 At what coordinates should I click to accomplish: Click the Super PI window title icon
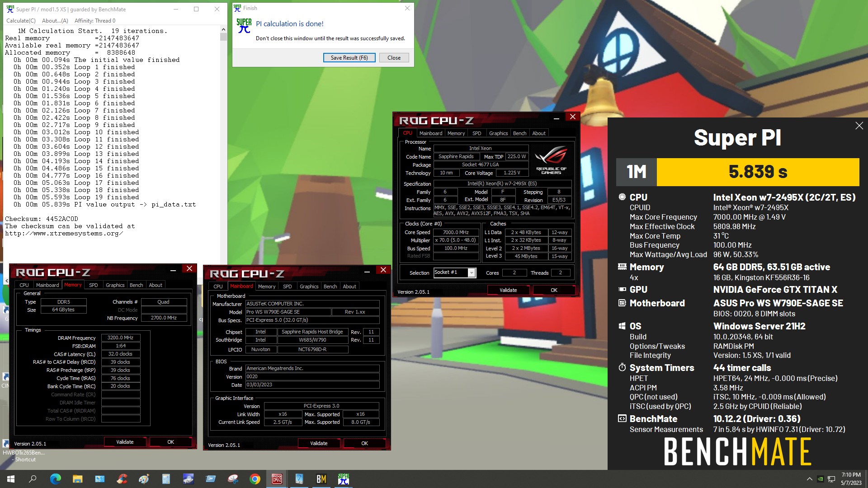click(x=10, y=9)
